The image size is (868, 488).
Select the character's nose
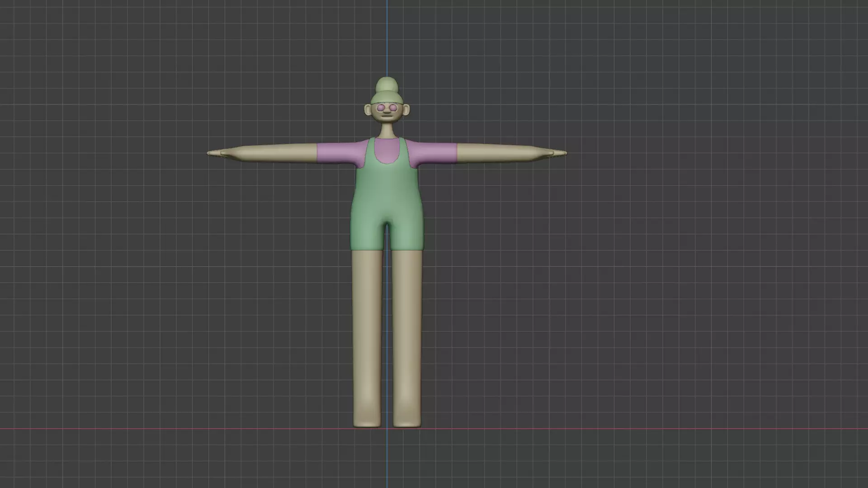[x=387, y=111]
